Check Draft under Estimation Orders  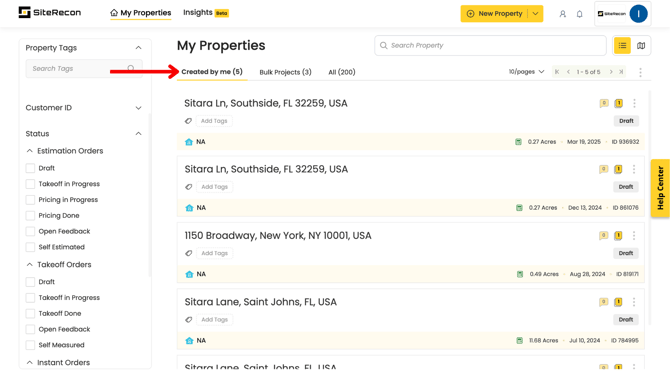tap(30, 168)
